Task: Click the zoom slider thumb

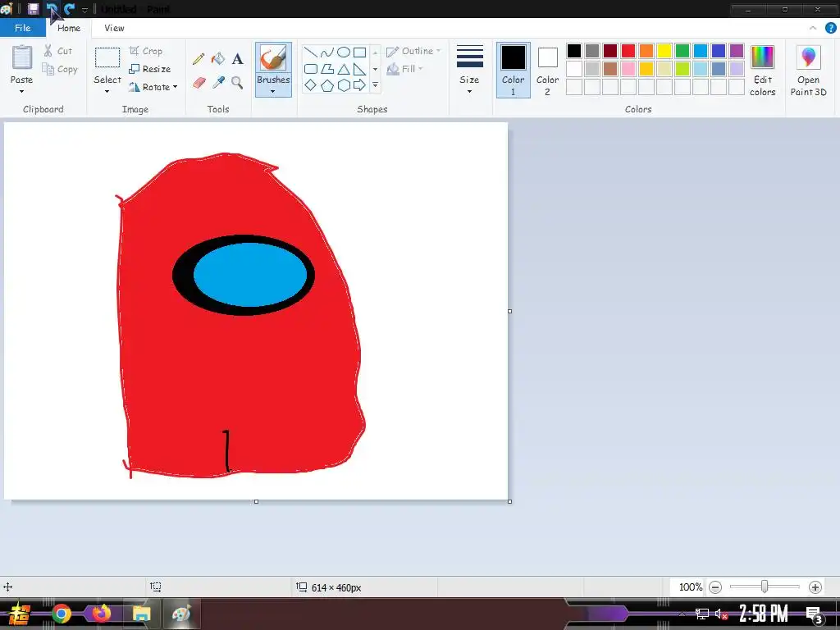Action: 765,587
